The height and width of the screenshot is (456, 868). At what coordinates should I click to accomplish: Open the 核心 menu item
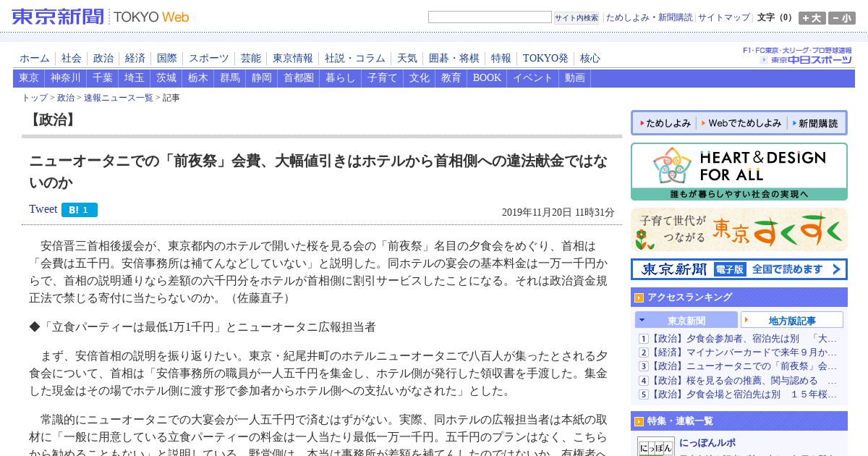click(x=590, y=59)
